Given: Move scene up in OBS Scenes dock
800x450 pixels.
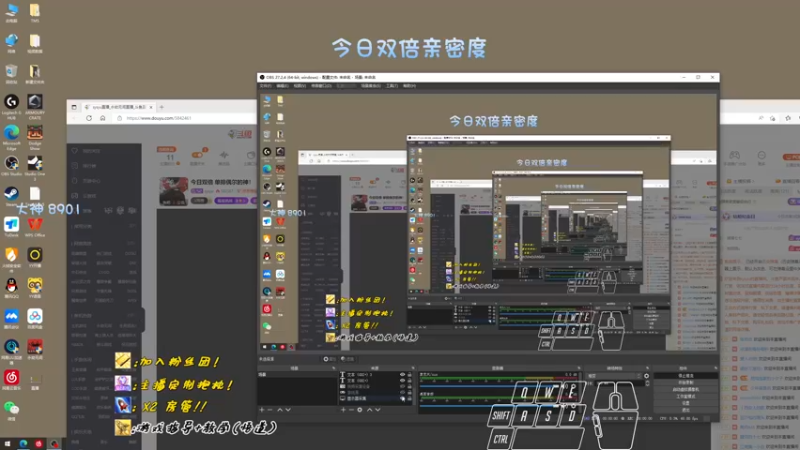Looking at the screenshot, I should click(x=280, y=410).
